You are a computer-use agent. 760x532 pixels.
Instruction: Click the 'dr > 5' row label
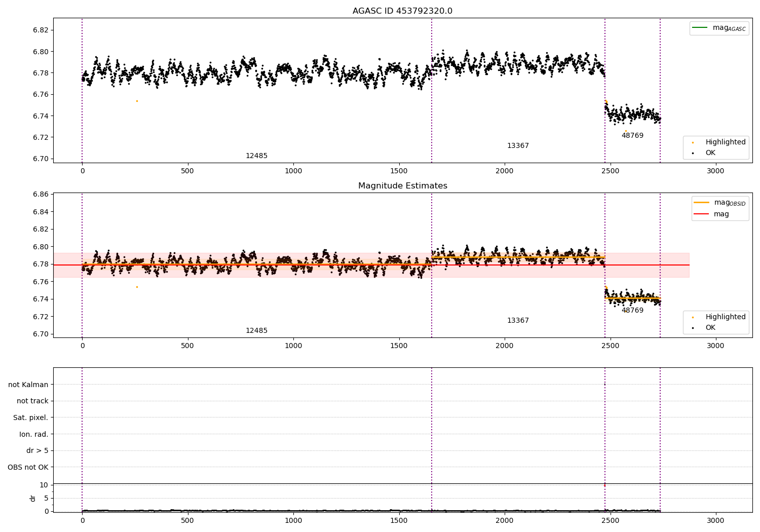click(37, 451)
